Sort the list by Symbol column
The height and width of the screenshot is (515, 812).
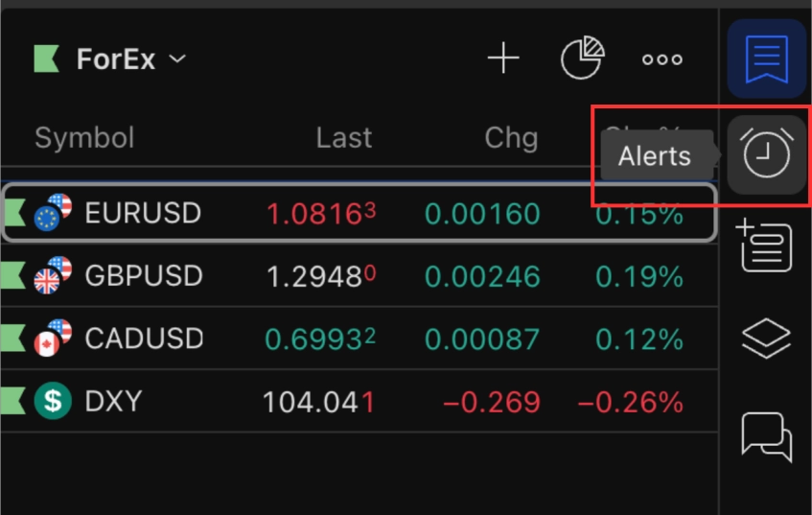(x=84, y=138)
